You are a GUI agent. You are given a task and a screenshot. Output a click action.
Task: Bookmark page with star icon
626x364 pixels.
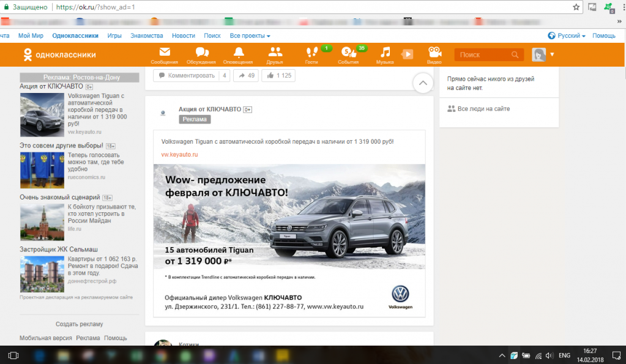576,7
